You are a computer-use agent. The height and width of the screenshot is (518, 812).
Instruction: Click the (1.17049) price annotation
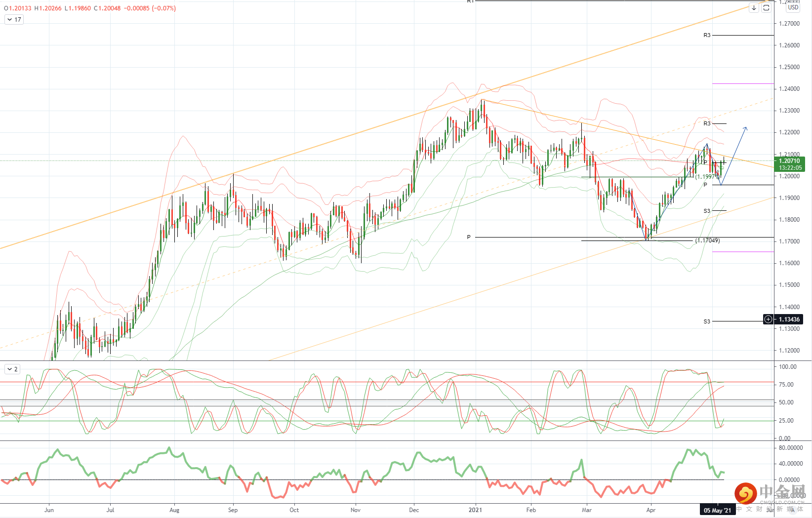[707, 240]
